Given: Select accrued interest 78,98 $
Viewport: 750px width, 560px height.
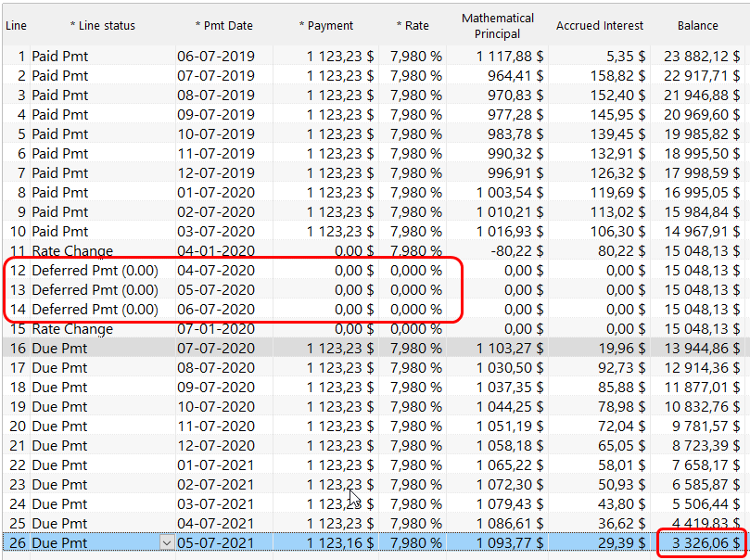Looking at the screenshot, I should (x=621, y=407).
